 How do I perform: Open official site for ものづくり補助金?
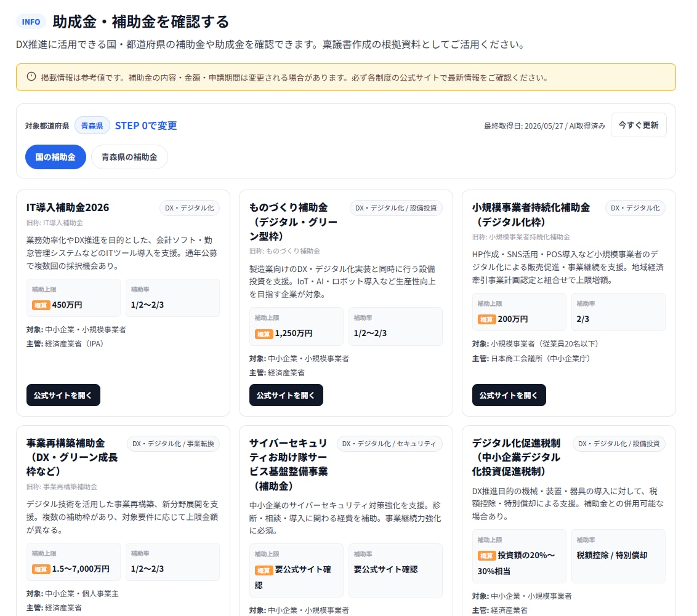point(286,395)
